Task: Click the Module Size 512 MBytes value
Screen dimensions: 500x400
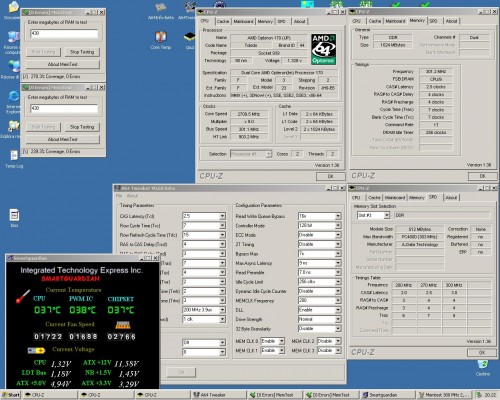Action: pos(420,229)
